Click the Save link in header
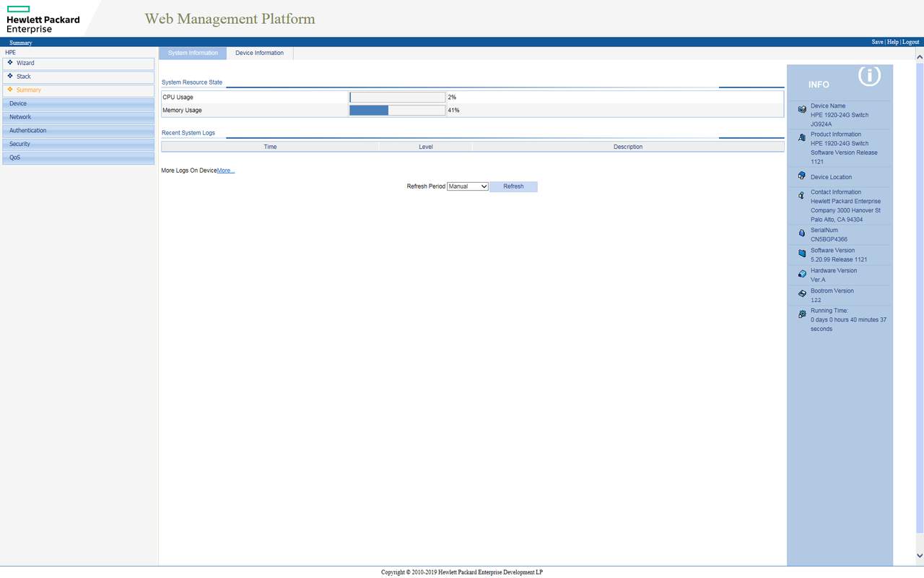Image resolution: width=924 pixels, height=578 pixels. click(877, 42)
